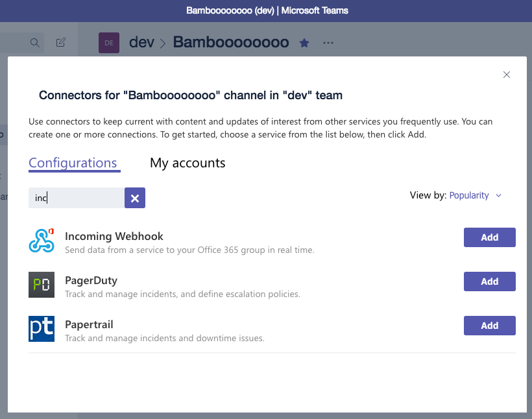Click the PagerDuty description text
Screen dimensions: 532x419
point(182,294)
